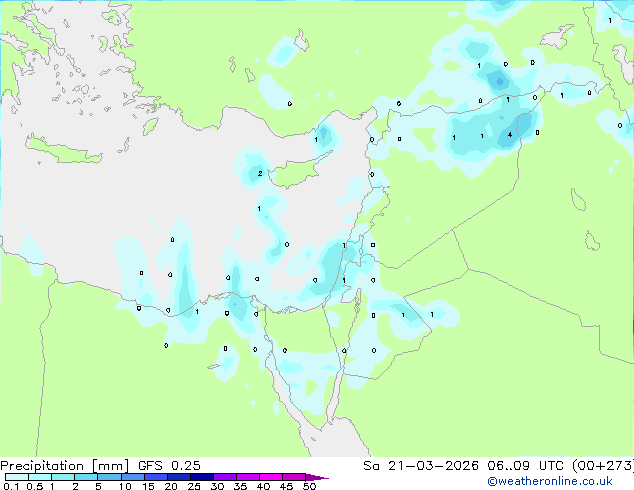Click the legend label '50'
Screen dimensions: 634x490
[309, 486]
